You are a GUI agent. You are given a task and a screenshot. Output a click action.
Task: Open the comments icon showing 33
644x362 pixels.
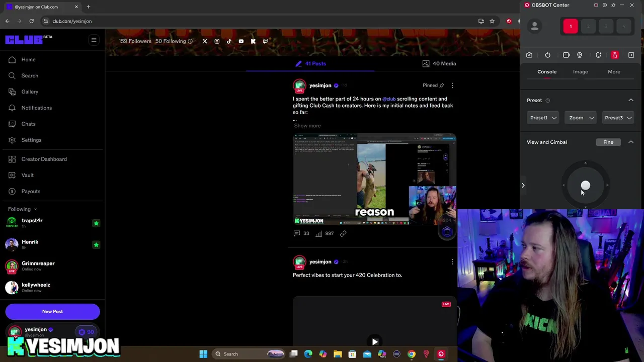297,233
